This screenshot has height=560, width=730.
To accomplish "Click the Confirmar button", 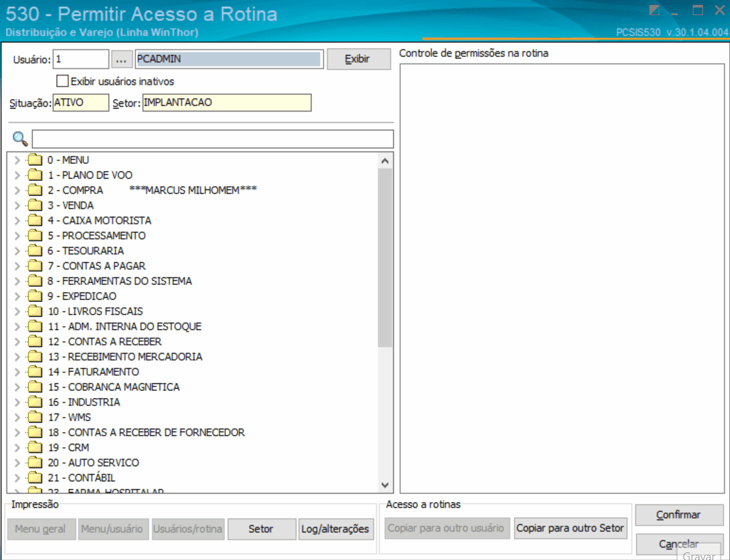I will coord(679,515).
